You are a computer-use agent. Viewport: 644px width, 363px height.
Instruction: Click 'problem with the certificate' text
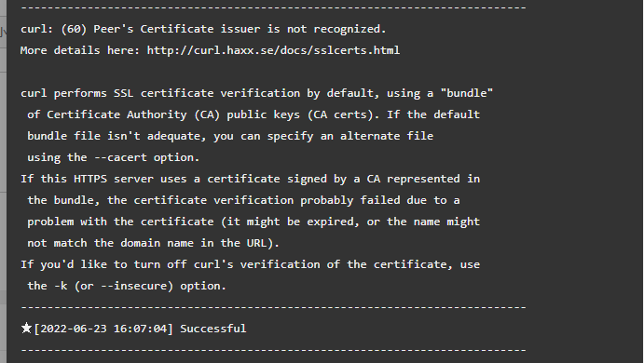click(120, 222)
